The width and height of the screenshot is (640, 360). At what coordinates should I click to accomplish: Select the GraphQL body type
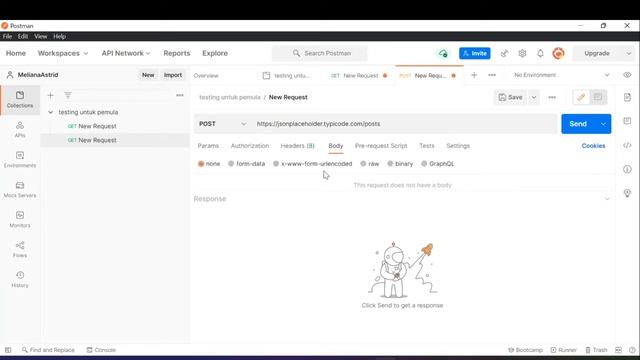click(x=438, y=164)
